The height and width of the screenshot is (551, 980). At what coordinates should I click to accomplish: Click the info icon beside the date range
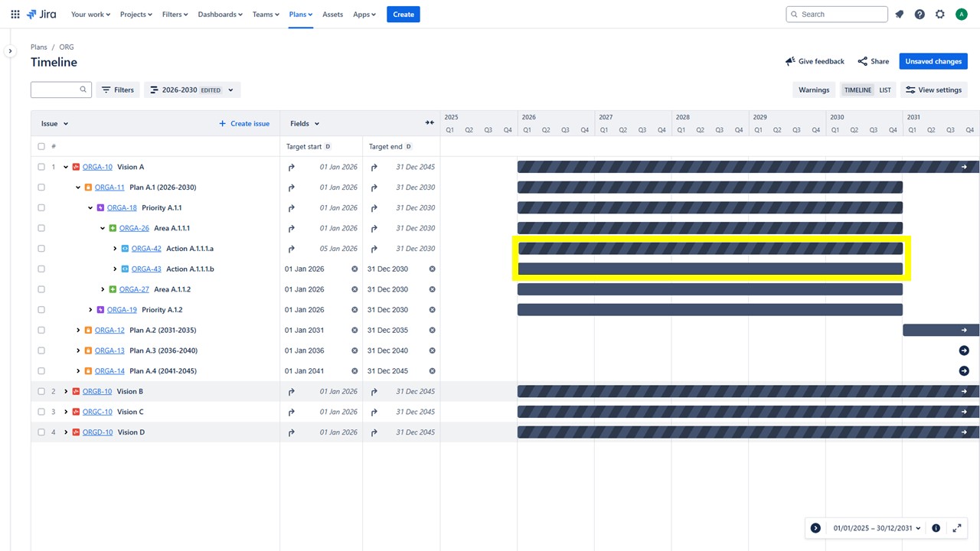(x=936, y=528)
